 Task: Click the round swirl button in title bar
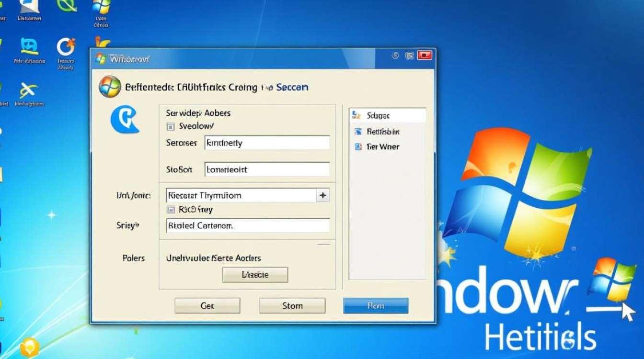pyautogui.click(x=395, y=56)
